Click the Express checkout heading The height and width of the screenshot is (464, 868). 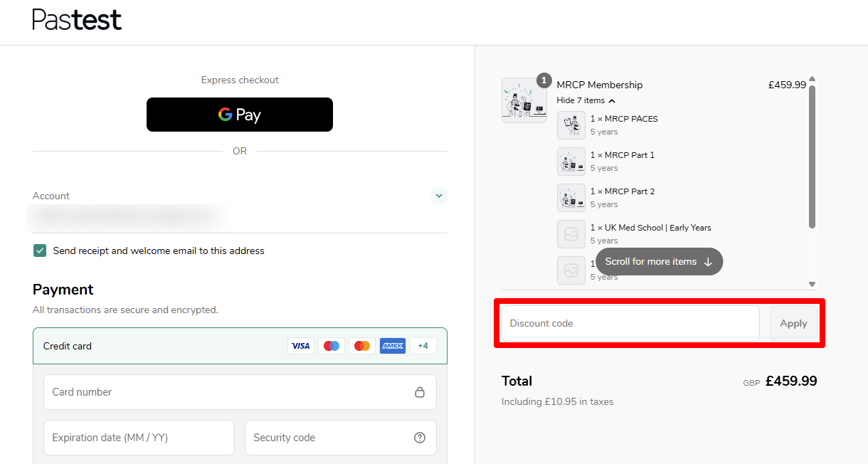(240, 80)
